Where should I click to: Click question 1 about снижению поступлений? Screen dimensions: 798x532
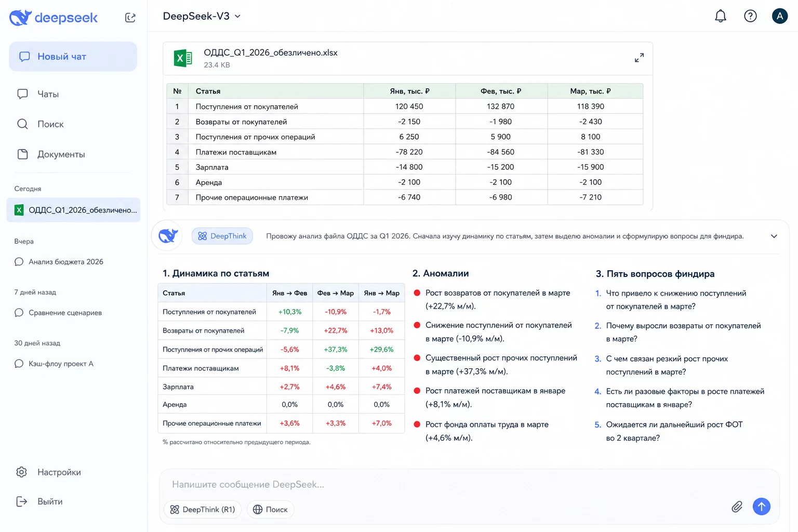click(x=676, y=299)
